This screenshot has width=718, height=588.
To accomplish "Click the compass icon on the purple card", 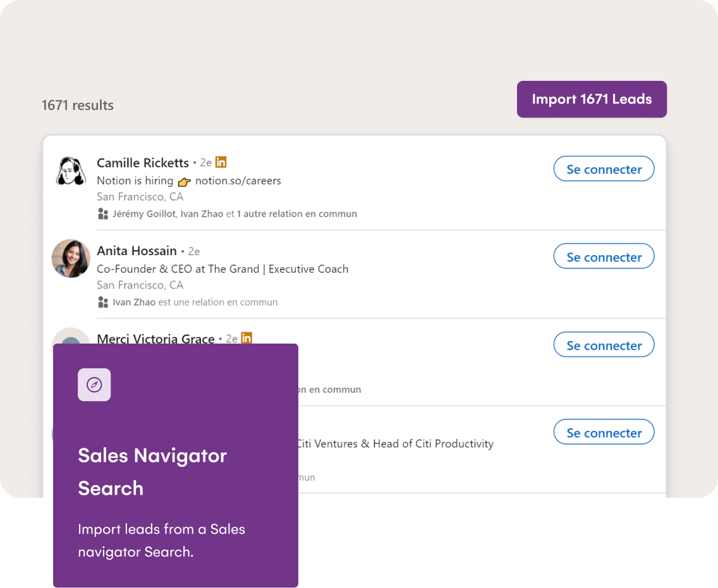I will tap(94, 385).
